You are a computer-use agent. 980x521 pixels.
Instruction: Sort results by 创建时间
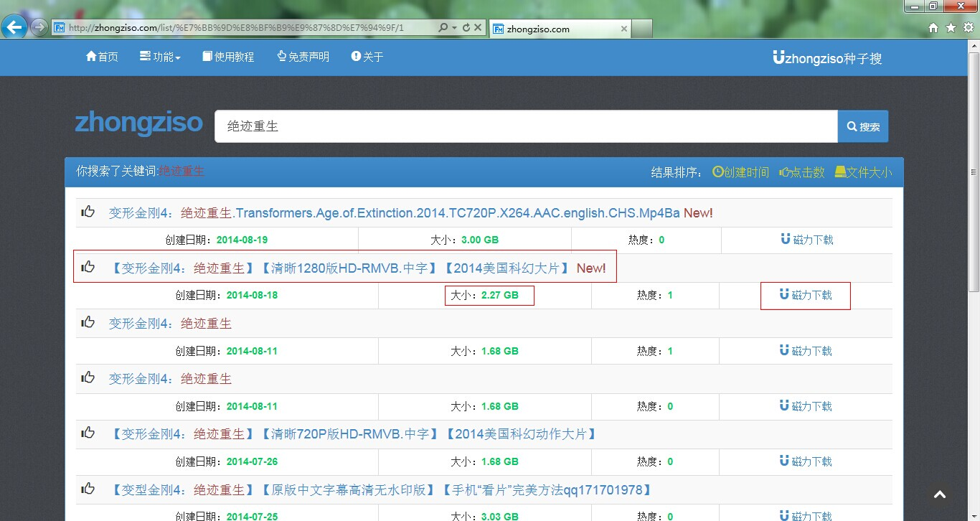740,172
